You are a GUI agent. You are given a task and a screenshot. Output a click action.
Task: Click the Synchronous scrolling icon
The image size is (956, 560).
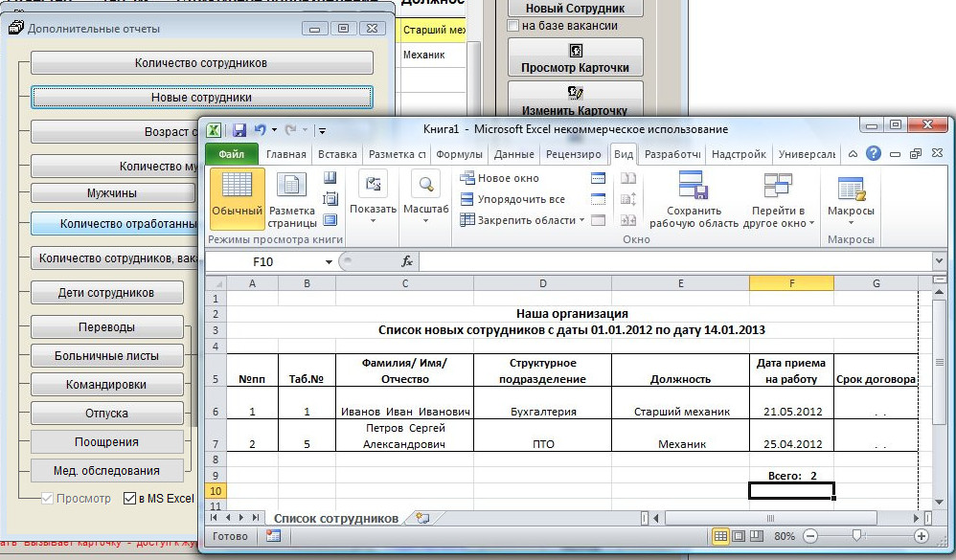[x=628, y=199]
